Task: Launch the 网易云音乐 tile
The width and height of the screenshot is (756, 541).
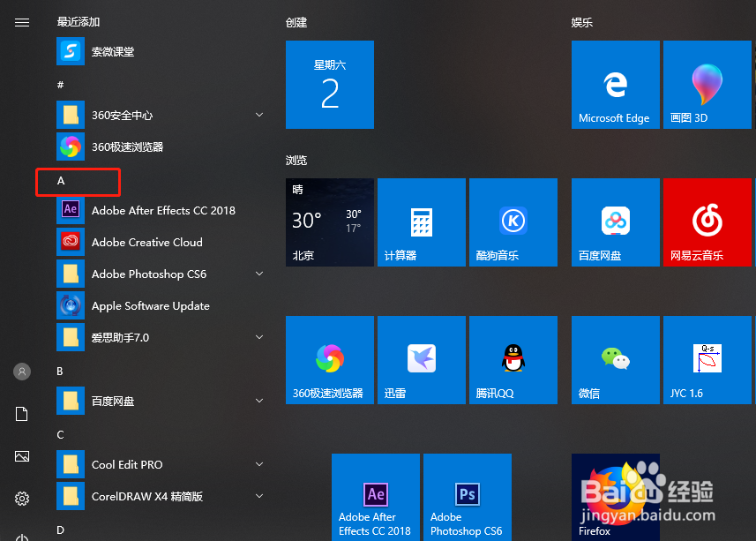Action: click(x=707, y=222)
